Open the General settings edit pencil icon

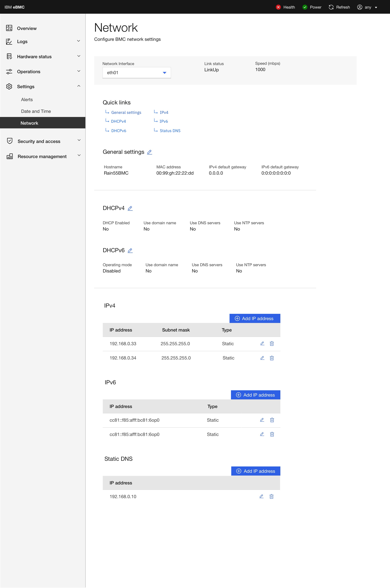(x=149, y=152)
